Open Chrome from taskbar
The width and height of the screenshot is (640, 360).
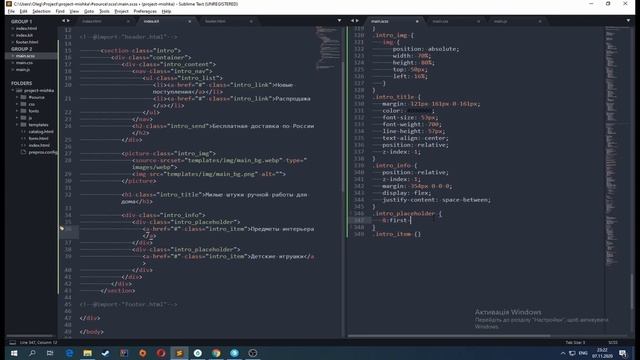click(216, 353)
